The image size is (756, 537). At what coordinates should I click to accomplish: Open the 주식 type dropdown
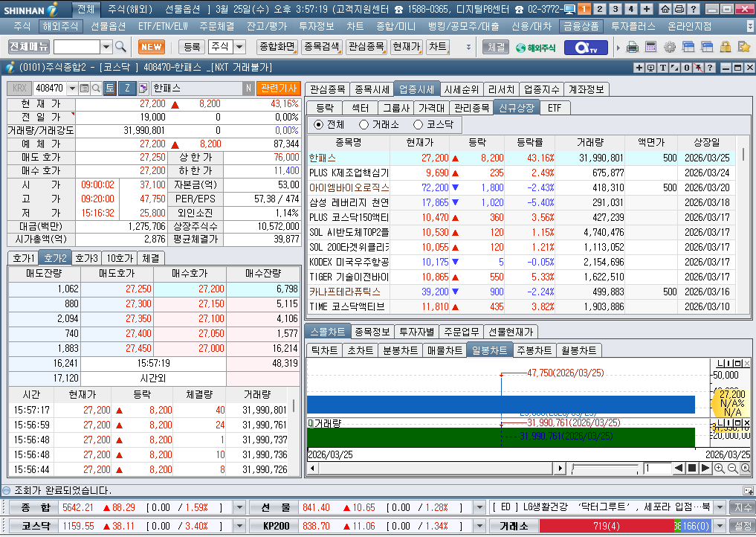(239, 47)
